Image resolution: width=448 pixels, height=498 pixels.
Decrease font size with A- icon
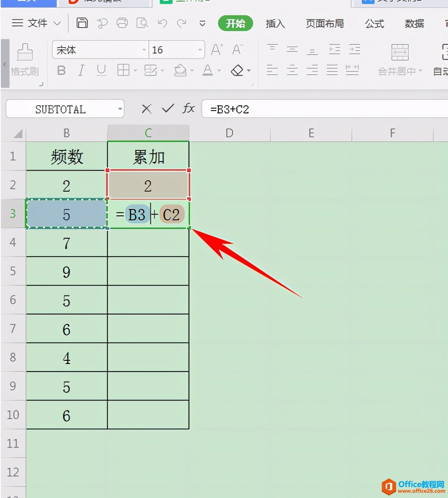click(x=238, y=50)
